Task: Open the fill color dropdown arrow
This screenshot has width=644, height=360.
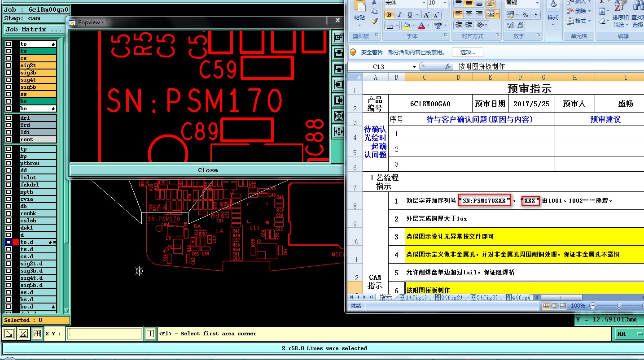Action: point(413,26)
